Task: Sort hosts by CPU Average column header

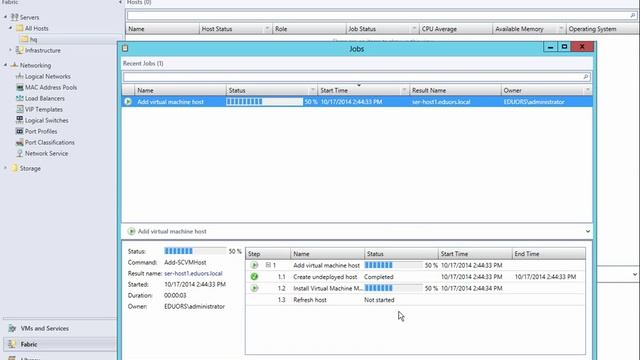Action: pos(456,29)
